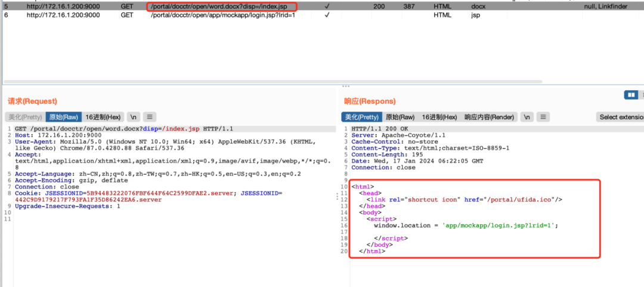
Task: Click the link rel shortcut icon line
Action: pyautogui.click(x=464, y=199)
